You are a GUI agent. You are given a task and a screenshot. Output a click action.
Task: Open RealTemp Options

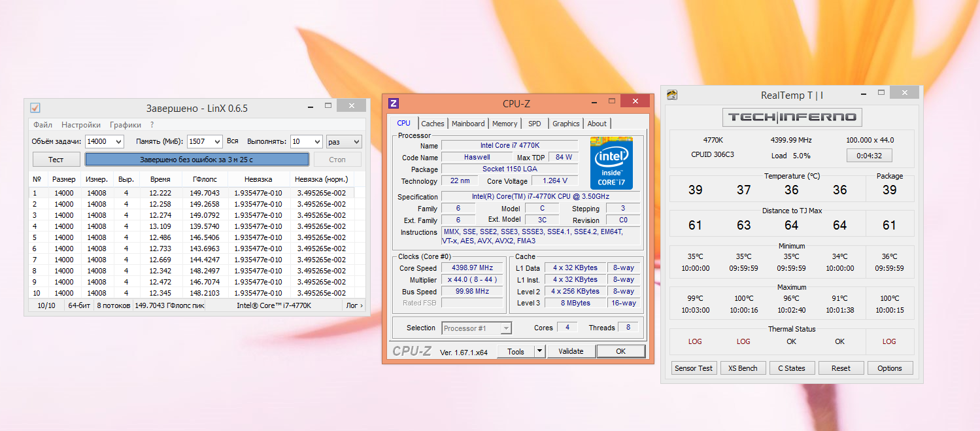point(890,368)
